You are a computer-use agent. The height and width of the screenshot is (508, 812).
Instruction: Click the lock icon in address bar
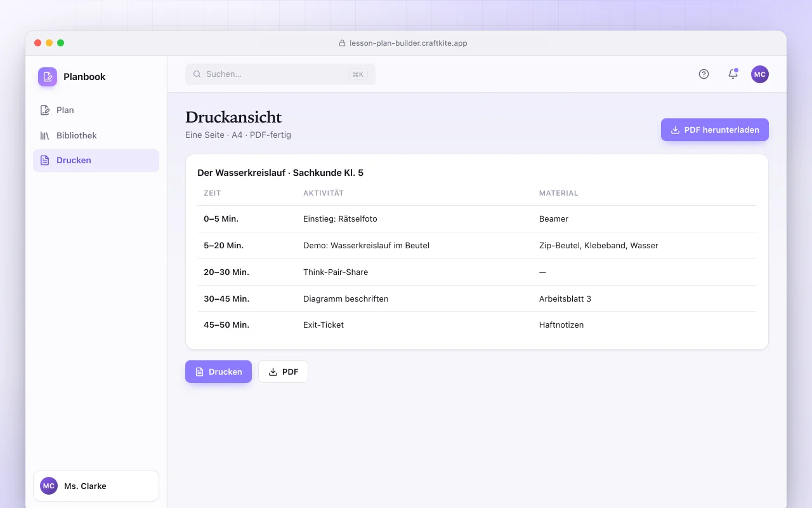343,43
